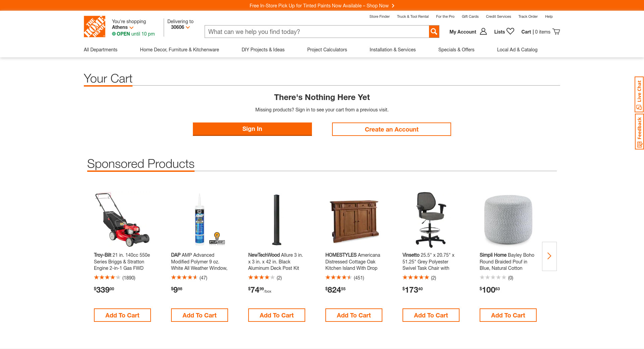Click the Sign In button
The width and height of the screenshot is (644, 349).
tap(252, 129)
